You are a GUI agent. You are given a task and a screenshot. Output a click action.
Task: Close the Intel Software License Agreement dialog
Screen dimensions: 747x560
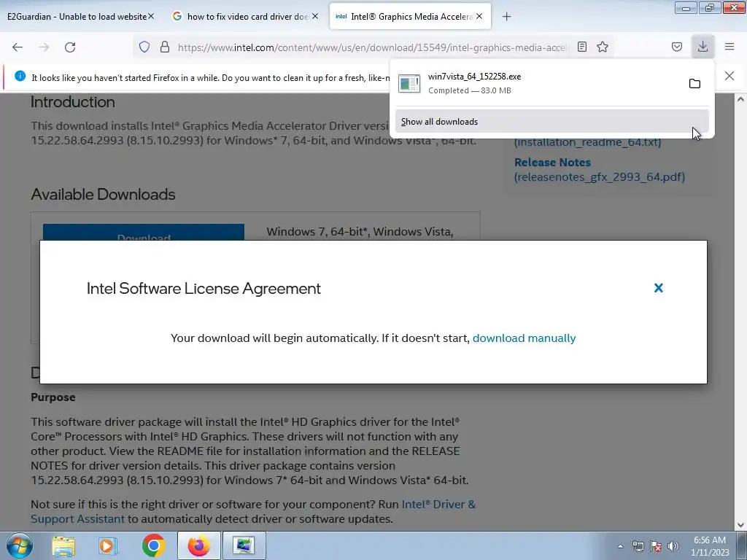[659, 288]
